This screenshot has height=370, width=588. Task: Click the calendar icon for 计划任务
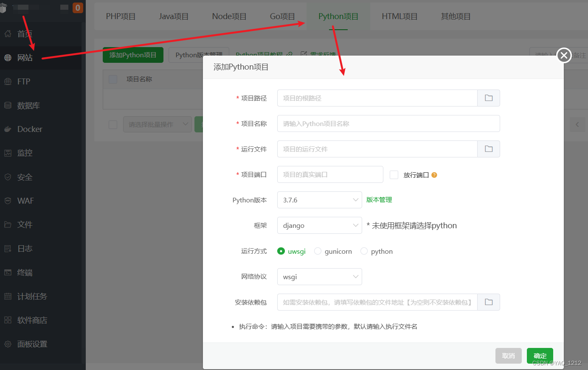8,296
